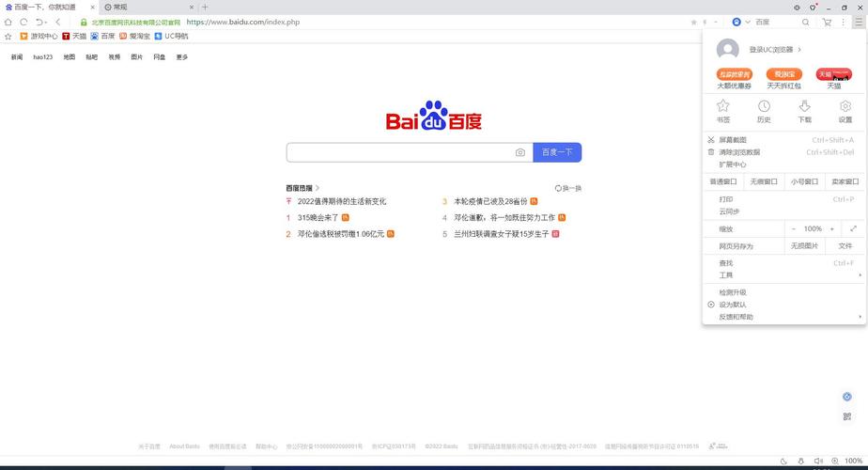
Task: Click 登录UC浏览器 login link
Action: [775, 50]
